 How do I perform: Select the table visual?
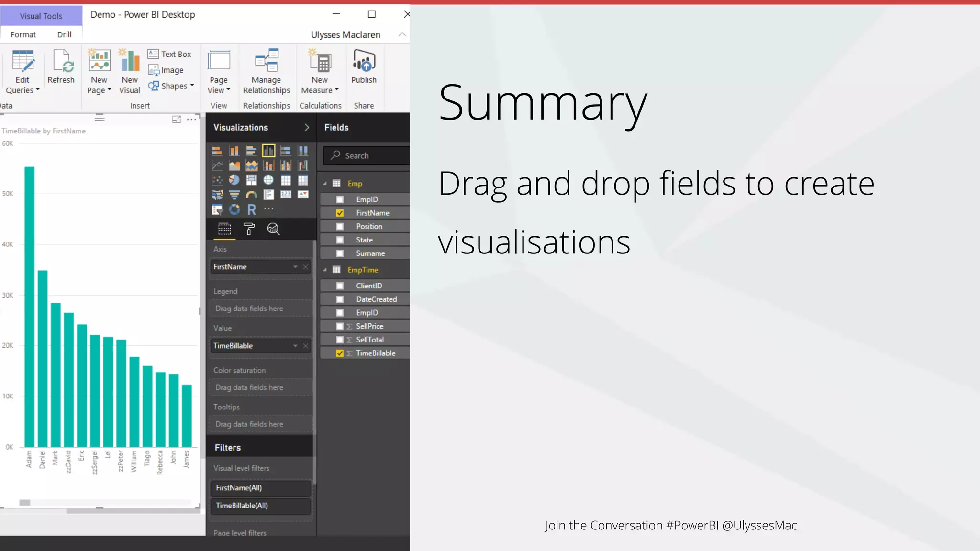coord(286,180)
